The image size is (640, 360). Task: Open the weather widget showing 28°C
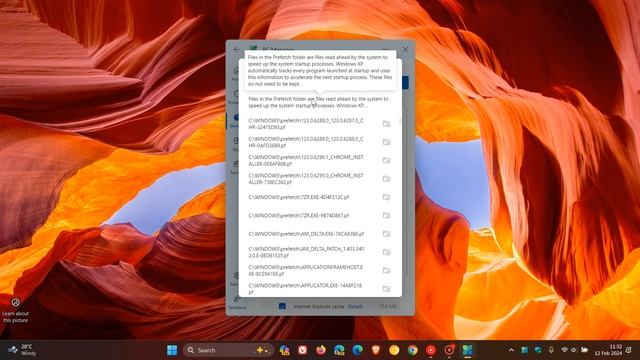tap(22, 350)
